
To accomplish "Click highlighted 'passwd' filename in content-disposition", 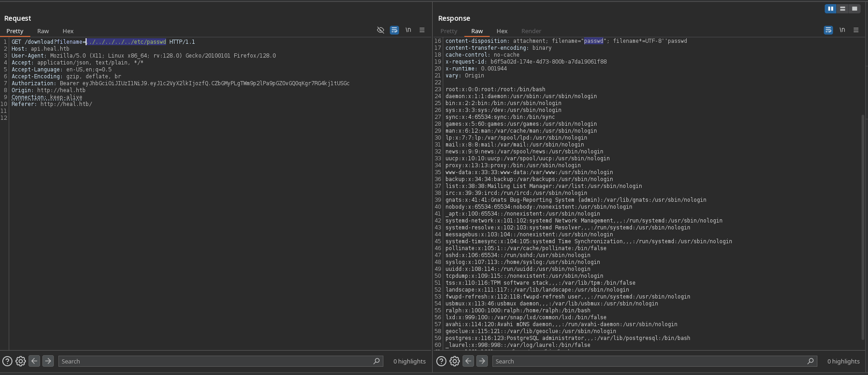I will point(594,41).
